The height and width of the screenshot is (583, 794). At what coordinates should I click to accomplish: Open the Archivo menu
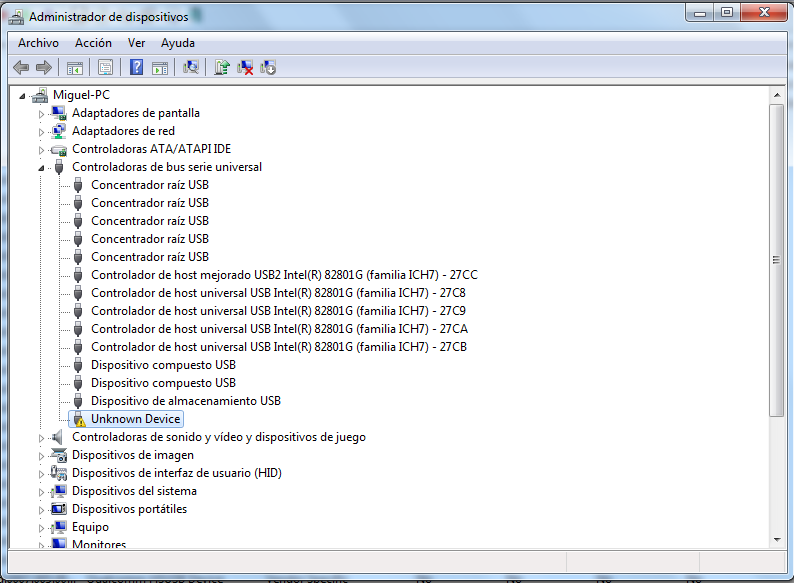38,43
